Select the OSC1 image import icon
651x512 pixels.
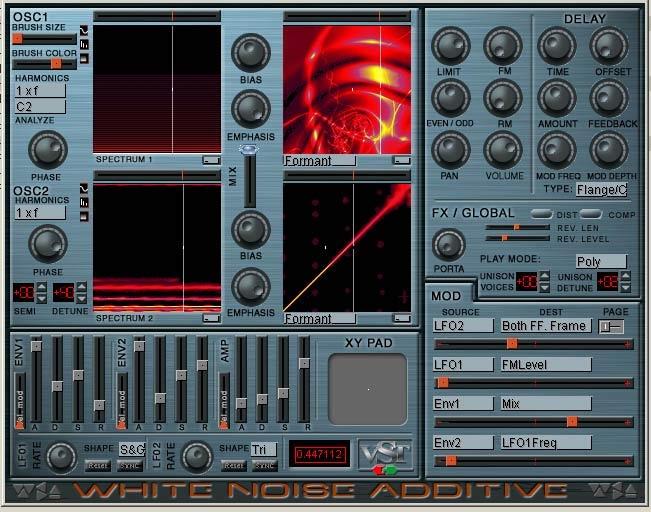(84, 59)
